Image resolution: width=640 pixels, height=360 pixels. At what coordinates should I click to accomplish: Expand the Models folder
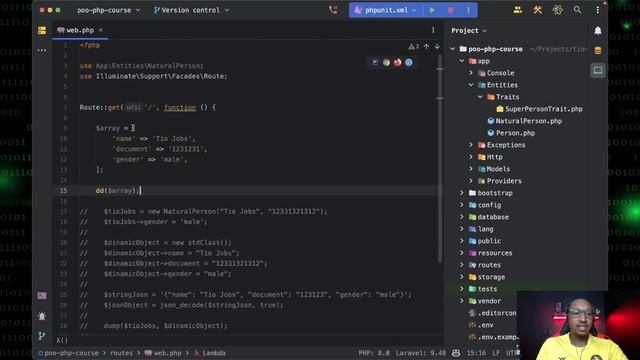coord(471,169)
